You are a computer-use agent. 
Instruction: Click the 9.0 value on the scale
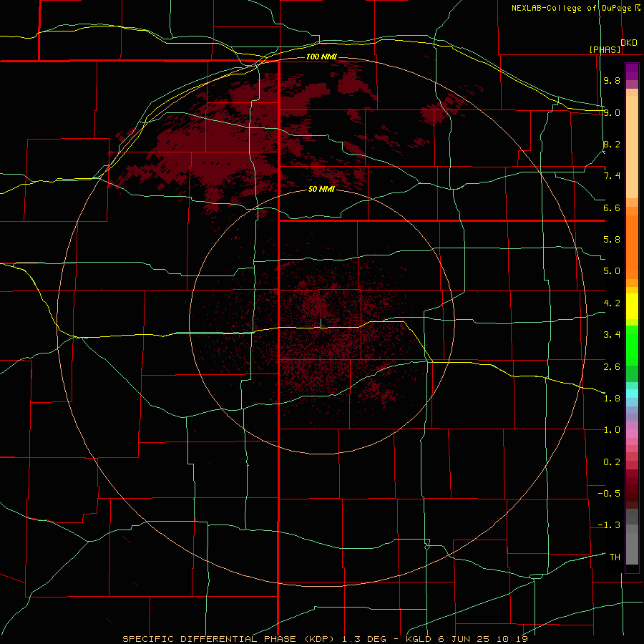click(x=612, y=112)
